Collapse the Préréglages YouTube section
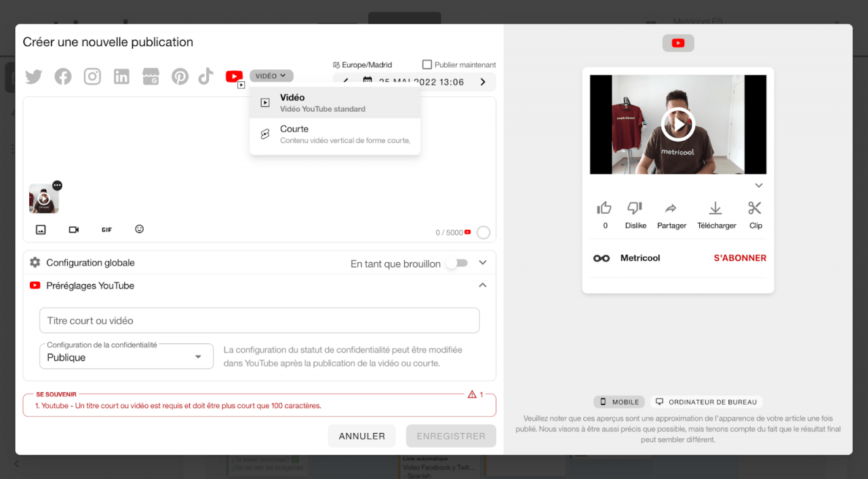 pyautogui.click(x=482, y=285)
